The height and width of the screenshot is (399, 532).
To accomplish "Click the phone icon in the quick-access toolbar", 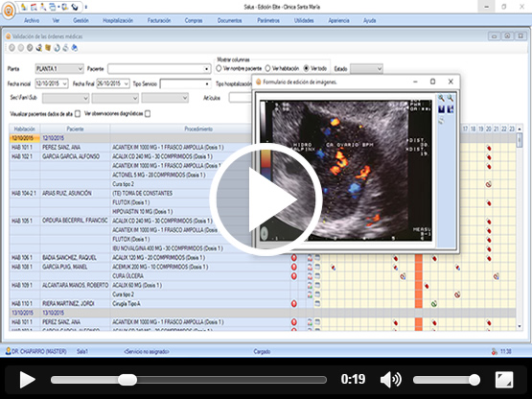I will coord(75,7).
